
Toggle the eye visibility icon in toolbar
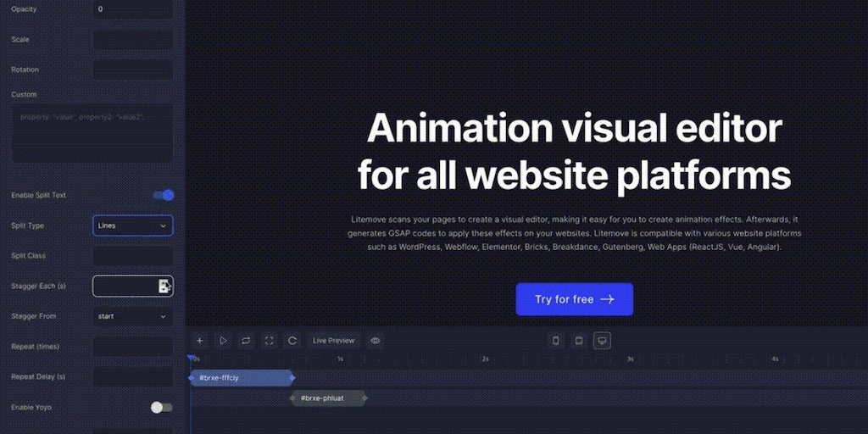click(376, 341)
